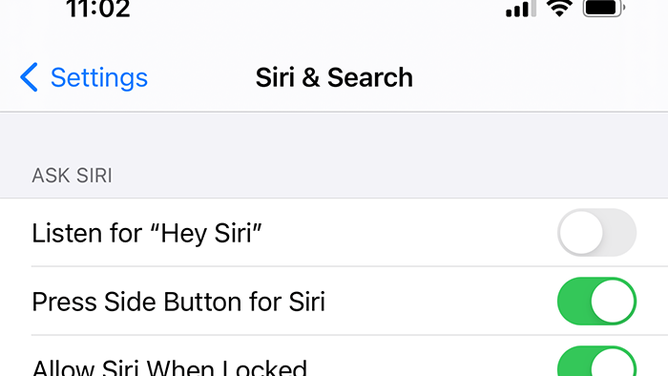668x376 pixels.
Task: Click the gray spacer above ASK SIRI
Action: click(334, 136)
